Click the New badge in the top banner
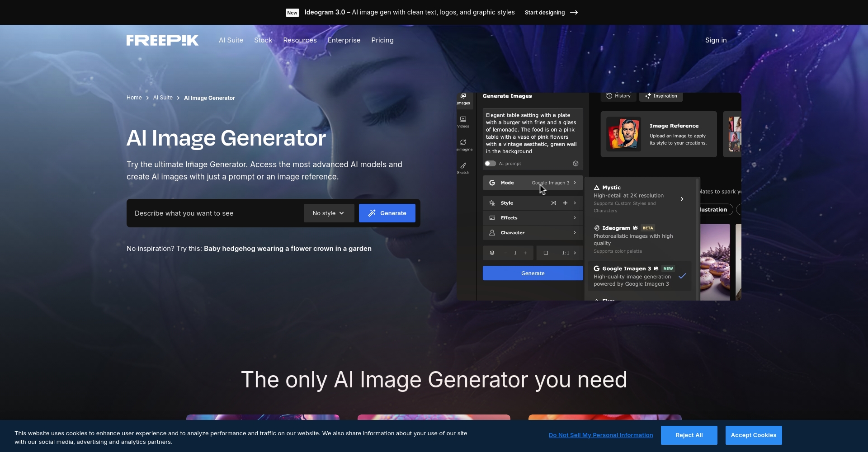 click(292, 13)
